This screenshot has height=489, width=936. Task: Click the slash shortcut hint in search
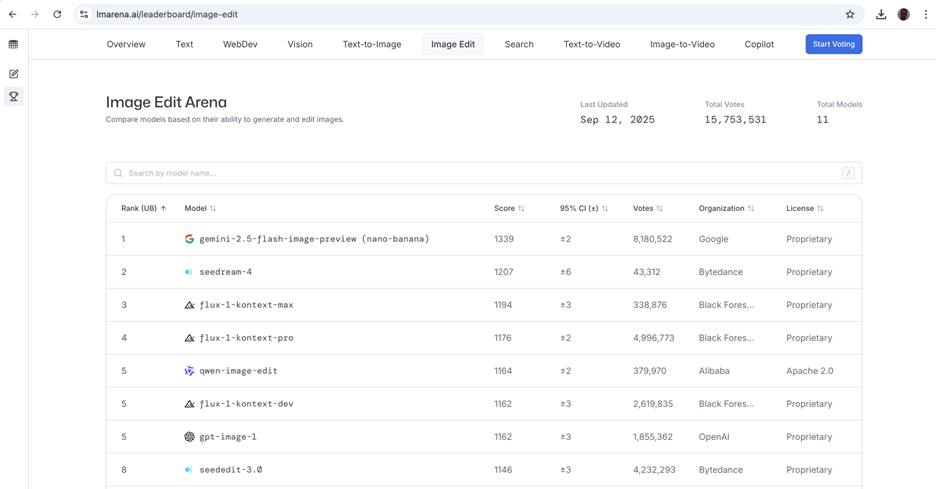point(848,173)
